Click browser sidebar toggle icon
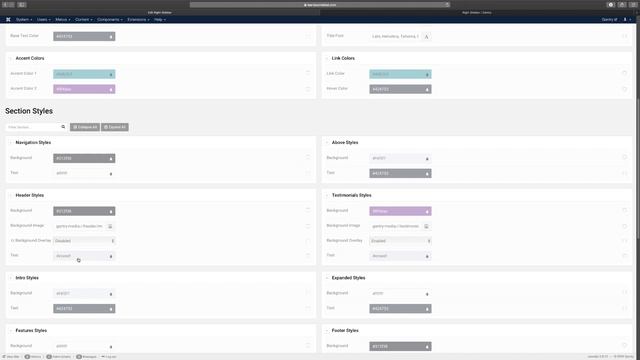The height and width of the screenshot is (360, 640). pyautogui.click(x=22, y=4)
